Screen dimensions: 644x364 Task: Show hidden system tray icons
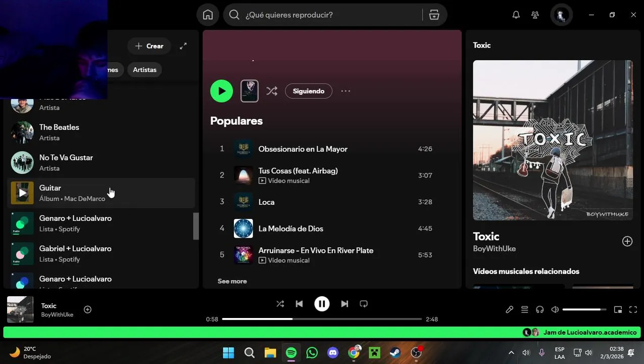511,352
